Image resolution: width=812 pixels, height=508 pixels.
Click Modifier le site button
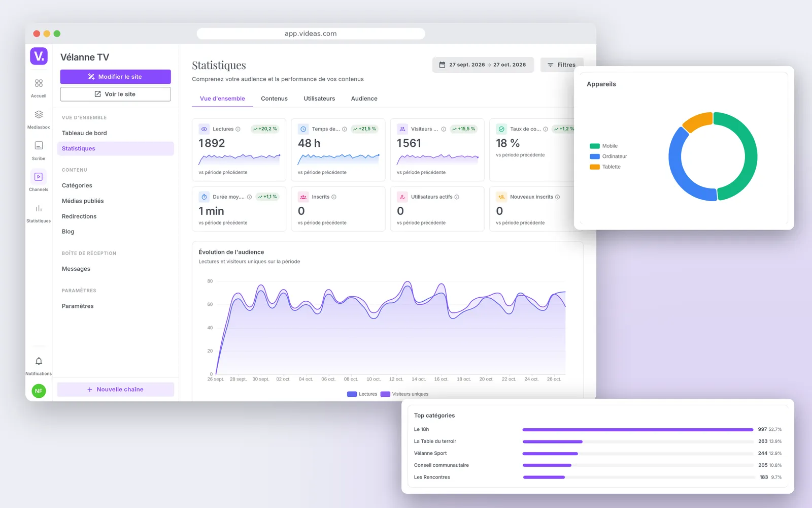[x=115, y=77]
